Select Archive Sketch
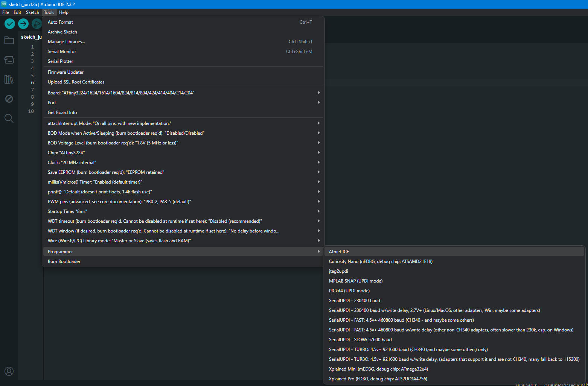The image size is (588, 386). tap(183, 32)
